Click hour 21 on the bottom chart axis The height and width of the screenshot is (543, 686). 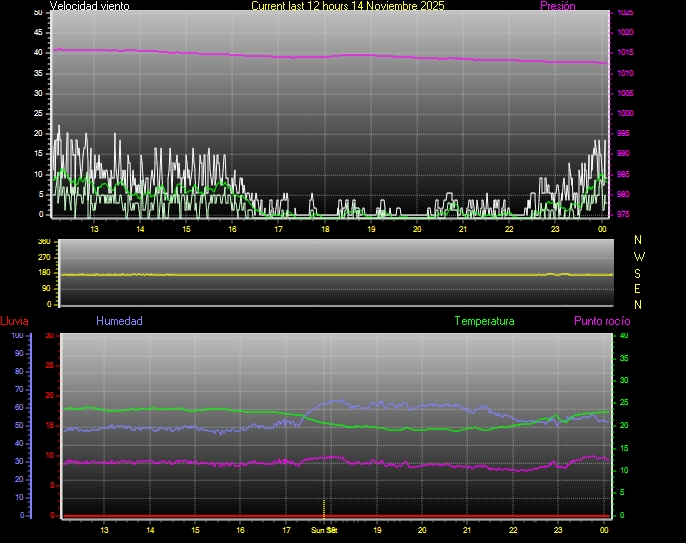pyautogui.click(x=468, y=530)
